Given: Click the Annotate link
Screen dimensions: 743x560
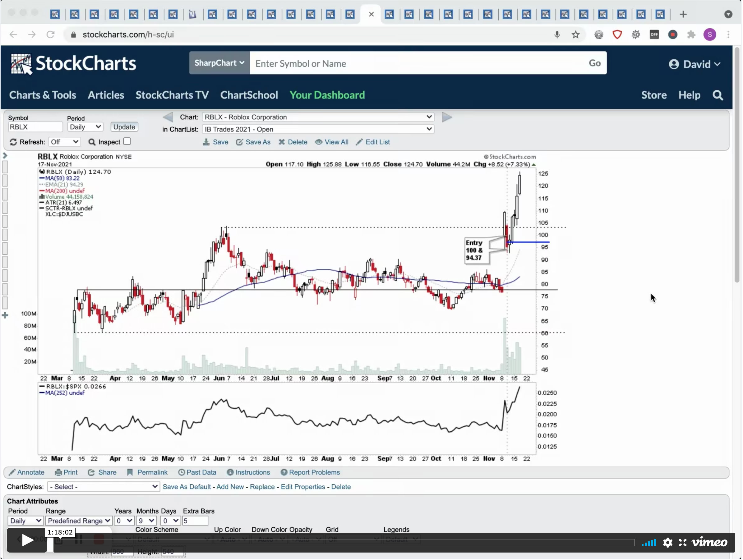Looking at the screenshot, I should [x=26, y=473].
